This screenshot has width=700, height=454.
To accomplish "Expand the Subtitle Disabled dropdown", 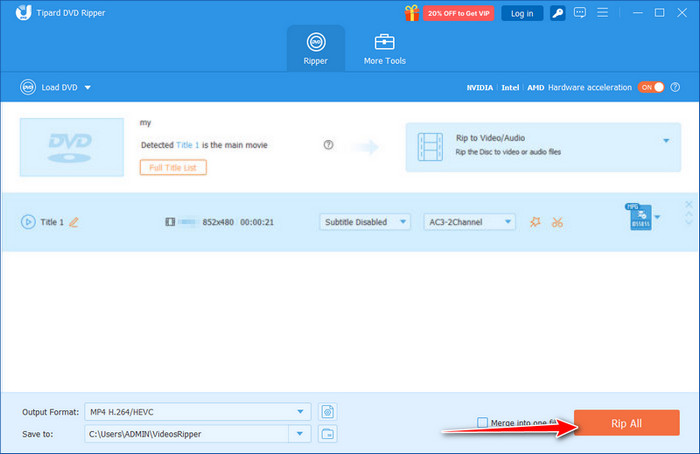I will 365,222.
